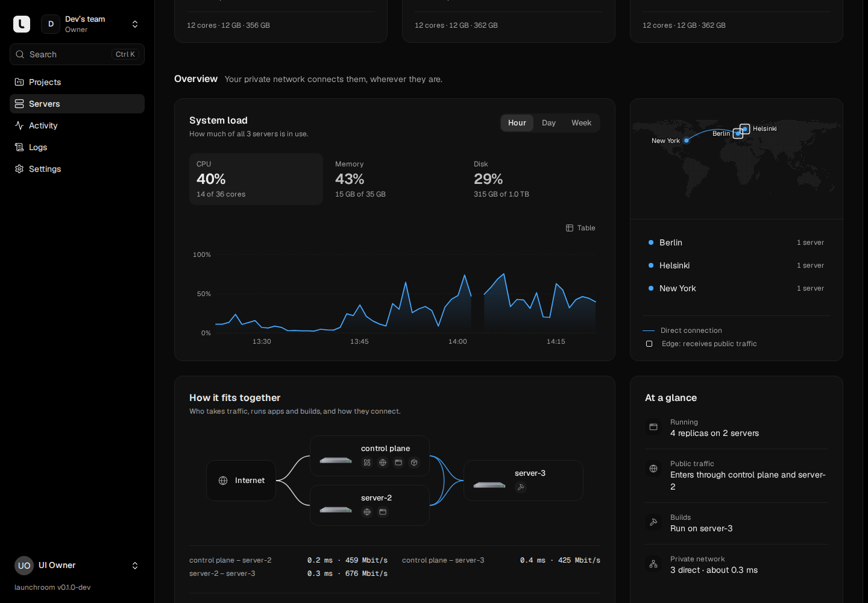Open the Activity pulse icon
Viewport: 868px width, 603px height.
point(19,125)
